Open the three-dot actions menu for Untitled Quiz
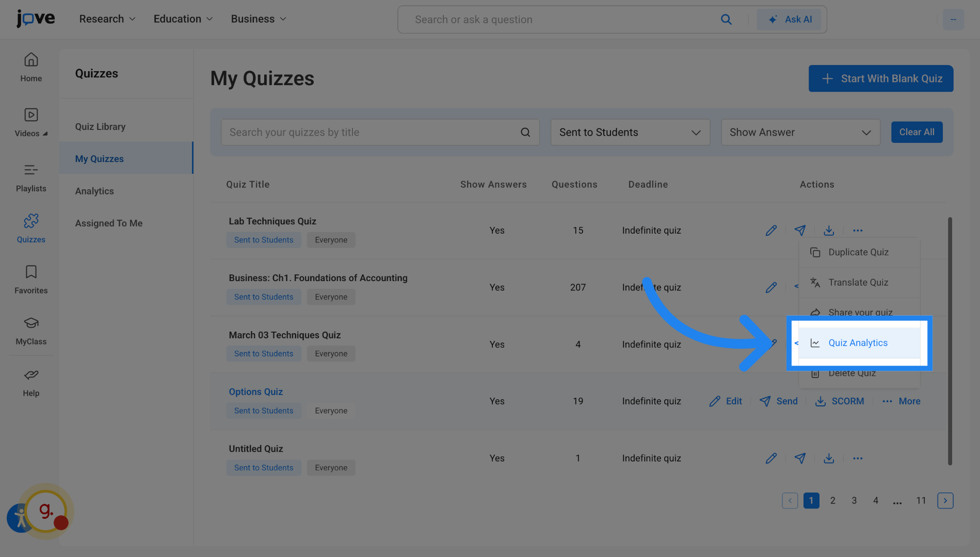Screen dimensions: 980x557 (x=858, y=458)
